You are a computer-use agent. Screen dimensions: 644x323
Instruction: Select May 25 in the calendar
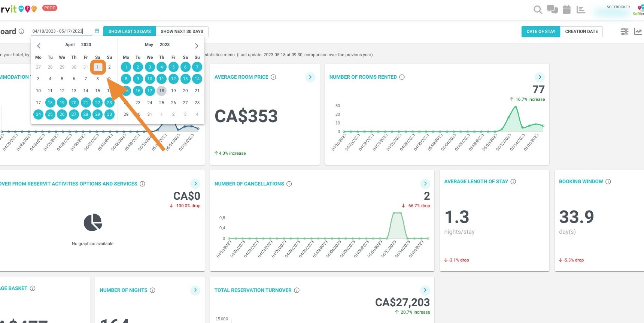coord(162,103)
